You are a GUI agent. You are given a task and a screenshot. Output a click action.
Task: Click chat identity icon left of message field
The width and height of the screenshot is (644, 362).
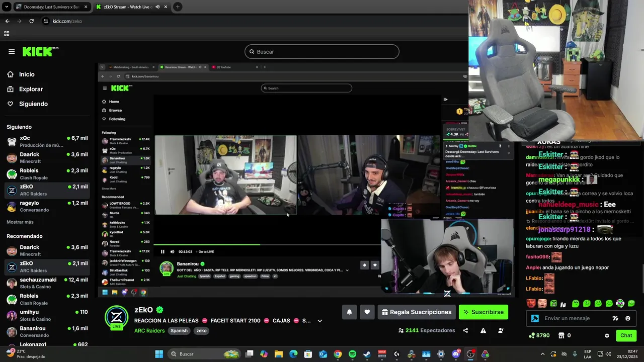tap(535, 318)
